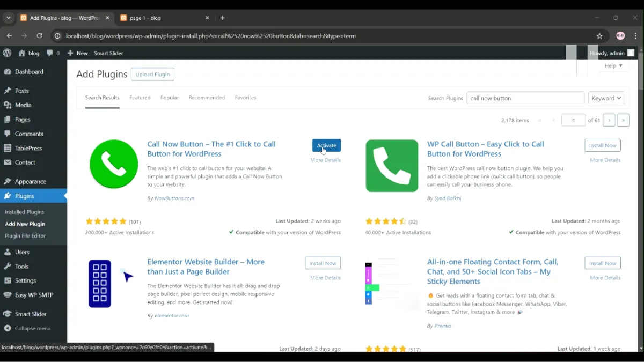
Task: Bookmark this page with star icon
Action: pos(599,36)
